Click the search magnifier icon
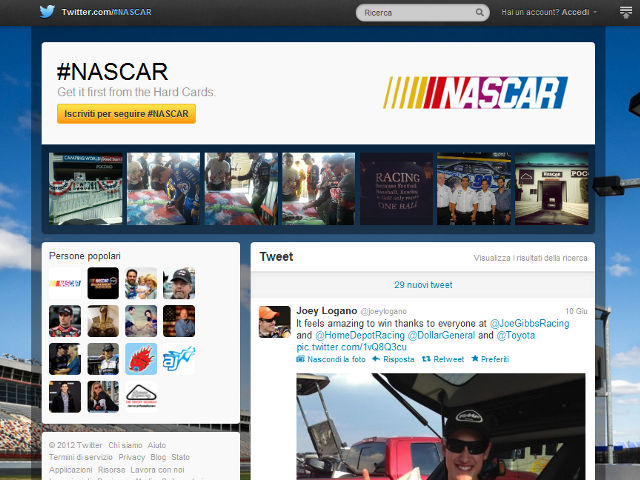This screenshot has height=480, width=640. pyautogui.click(x=480, y=13)
